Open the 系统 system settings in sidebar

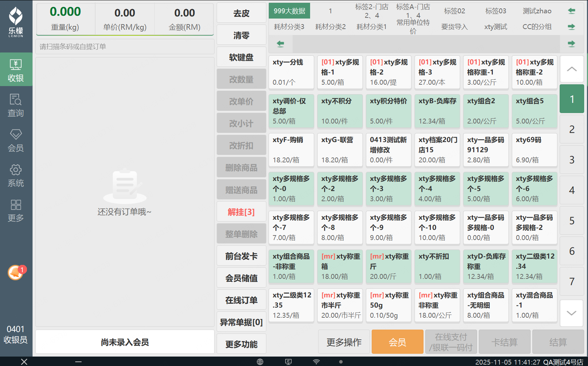click(x=16, y=175)
